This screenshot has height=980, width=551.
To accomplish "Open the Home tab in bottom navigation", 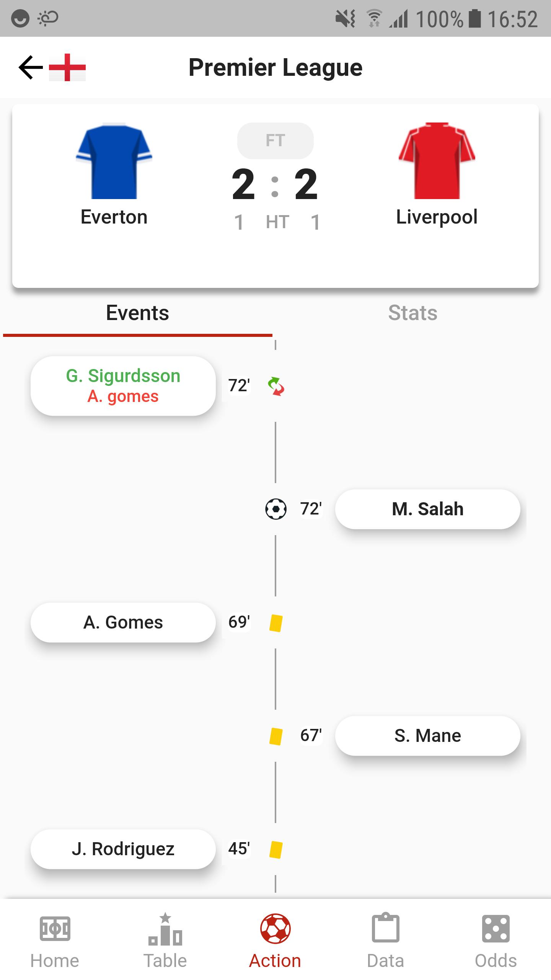I will tap(55, 941).
